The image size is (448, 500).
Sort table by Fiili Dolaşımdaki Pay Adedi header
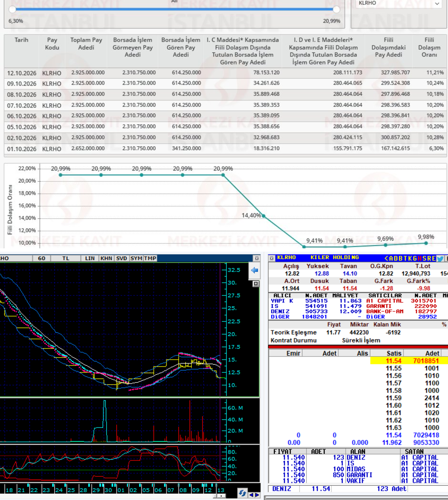(388, 47)
